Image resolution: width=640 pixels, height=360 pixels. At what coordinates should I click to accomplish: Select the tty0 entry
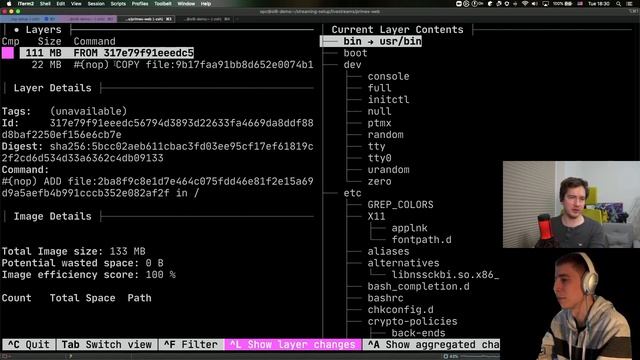(x=379, y=158)
